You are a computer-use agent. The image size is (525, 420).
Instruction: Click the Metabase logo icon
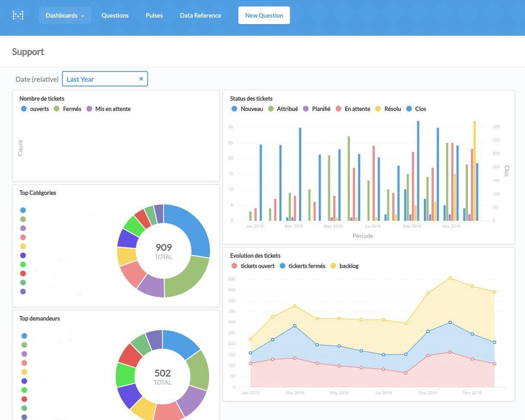click(x=18, y=15)
